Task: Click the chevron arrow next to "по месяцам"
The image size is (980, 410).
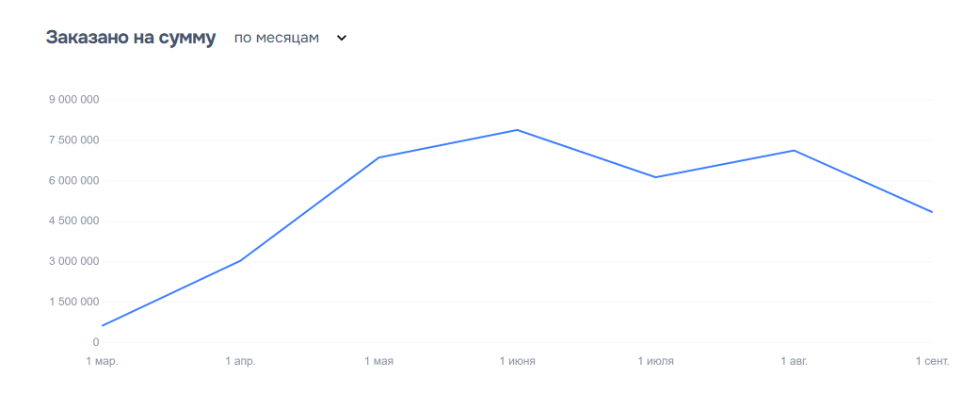Action: point(342,39)
